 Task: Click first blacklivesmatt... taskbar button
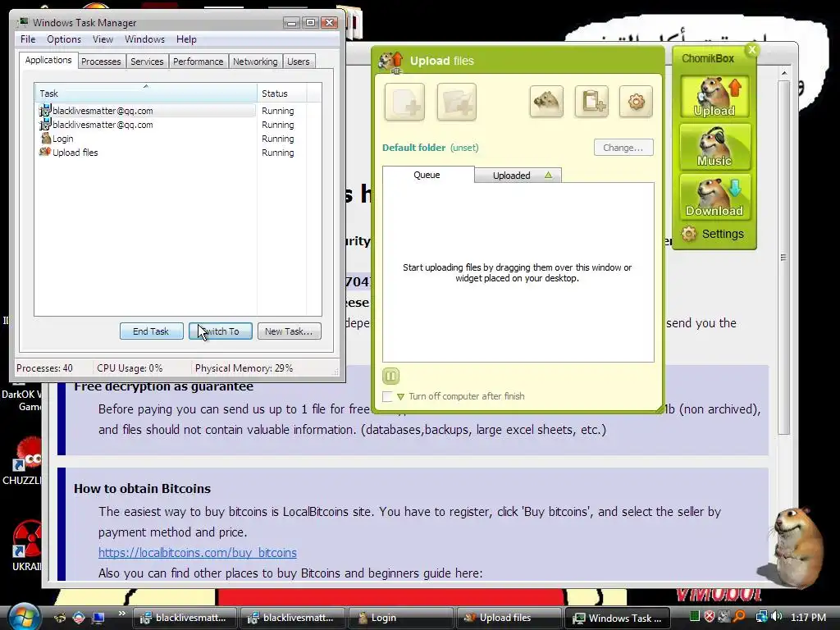tap(185, 618)
